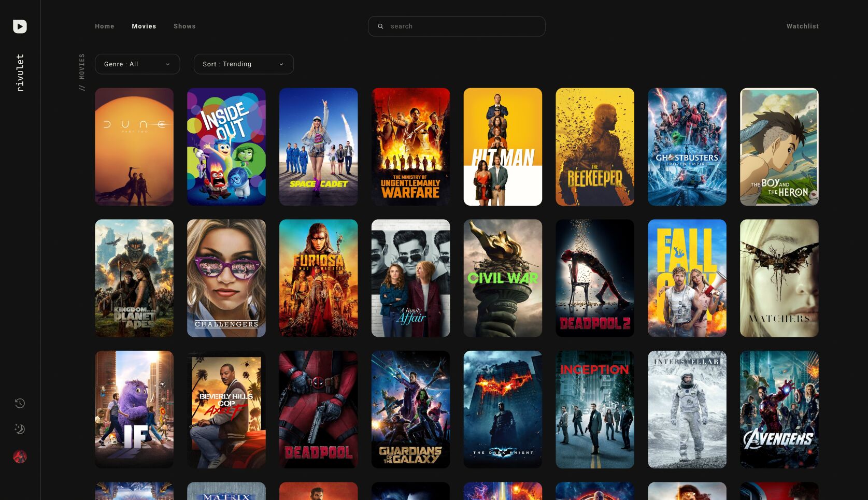
Task: Open the Sort: Trending dropdown
Action: [x=244, y=64]
